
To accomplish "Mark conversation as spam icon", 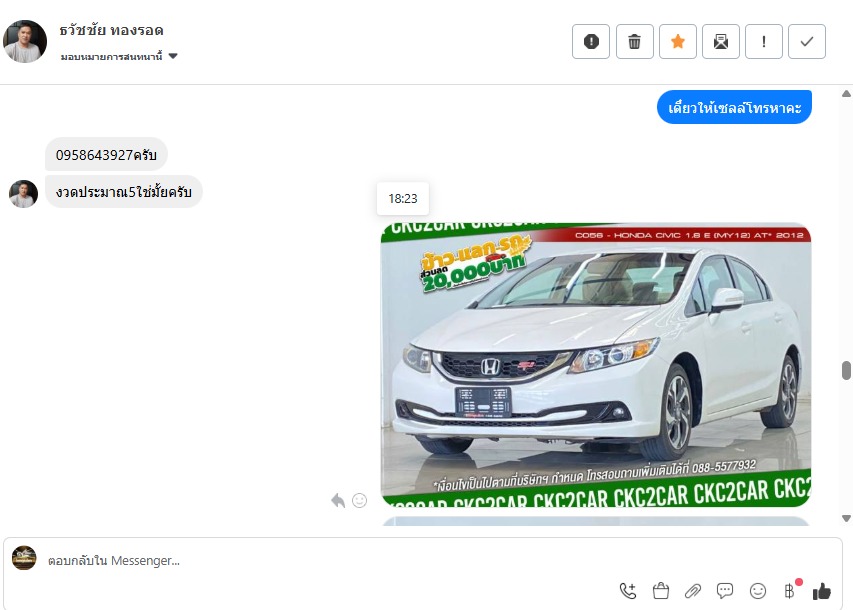I will coord(591,41).
